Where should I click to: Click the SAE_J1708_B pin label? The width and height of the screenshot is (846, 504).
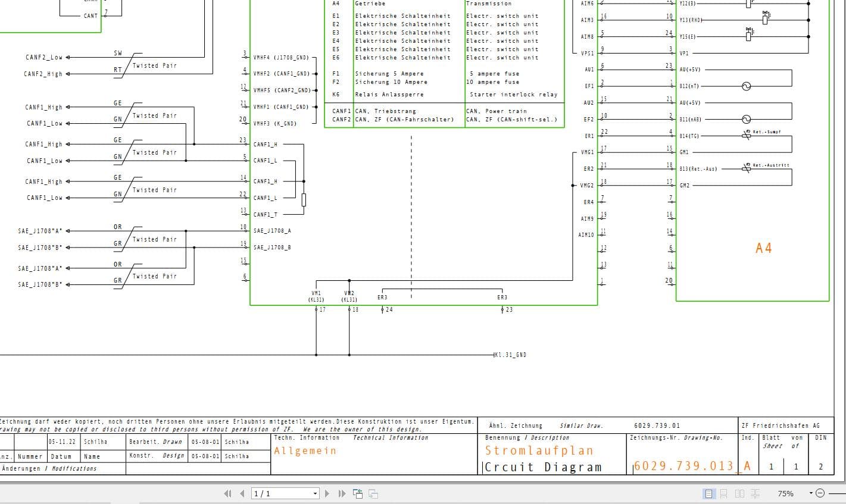pyautogui.click(x=272, y=248)
